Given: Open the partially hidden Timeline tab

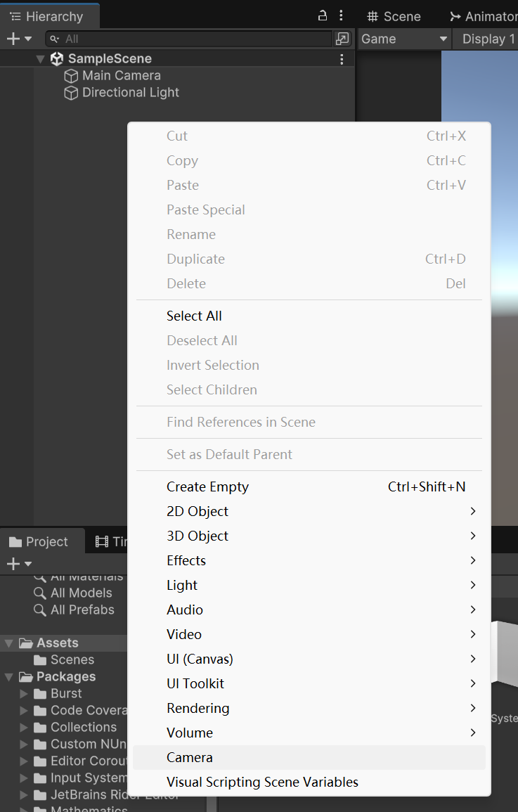Looking at the screenshot, I should [x=111, y=541].
